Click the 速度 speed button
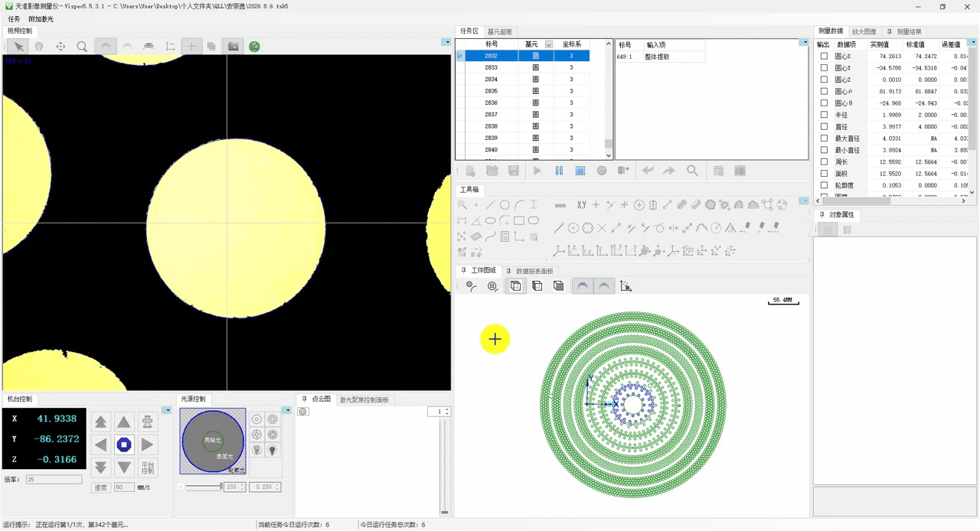The height and width of the screenshot is (531, 980). [x=100, y=487]
